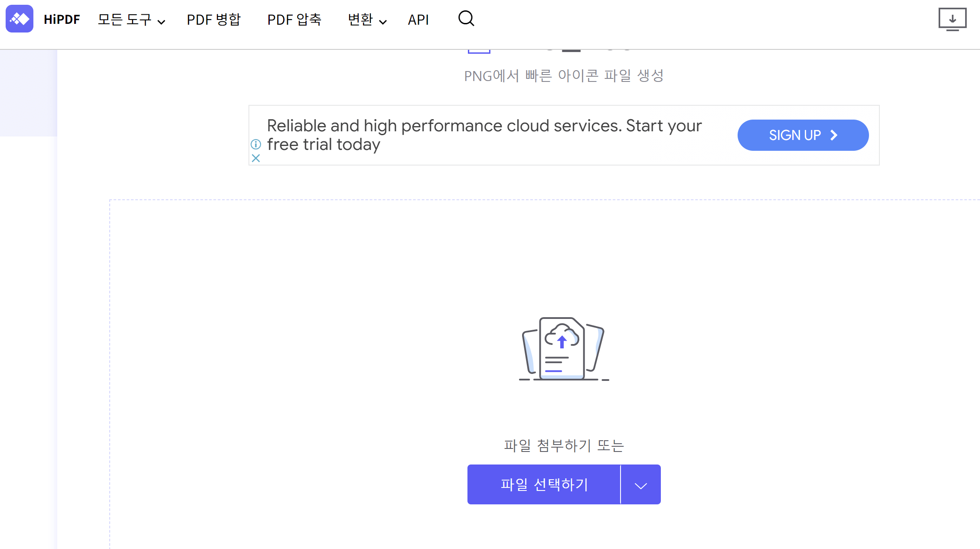Open the 모든 도구 menu

point(124,19)
